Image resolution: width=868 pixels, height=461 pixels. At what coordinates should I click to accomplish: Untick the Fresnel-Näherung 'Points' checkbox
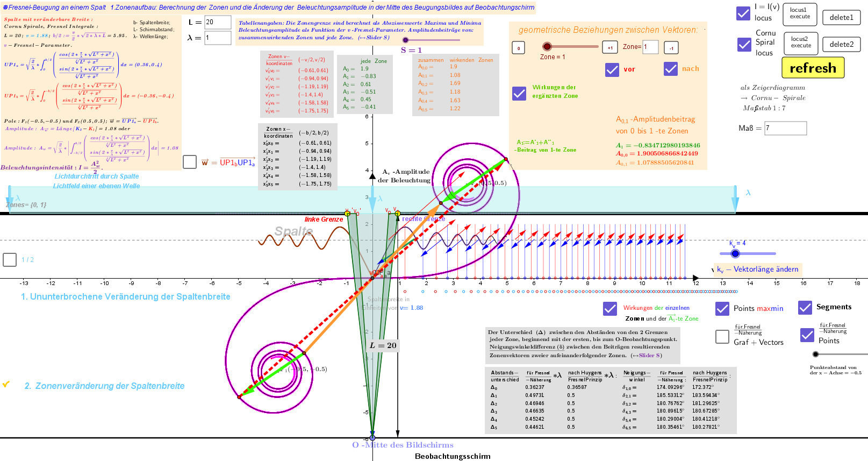(807, 335)
